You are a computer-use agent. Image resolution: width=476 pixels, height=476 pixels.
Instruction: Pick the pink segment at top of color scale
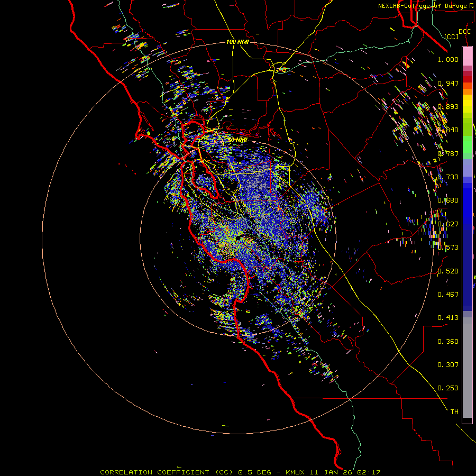pos(467,56)
